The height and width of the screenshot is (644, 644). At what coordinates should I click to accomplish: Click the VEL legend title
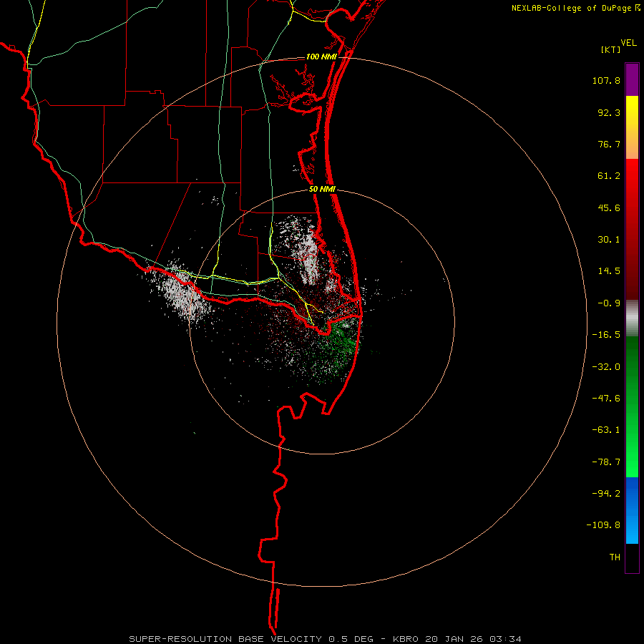pyautogui.click(x=628, y=42)
